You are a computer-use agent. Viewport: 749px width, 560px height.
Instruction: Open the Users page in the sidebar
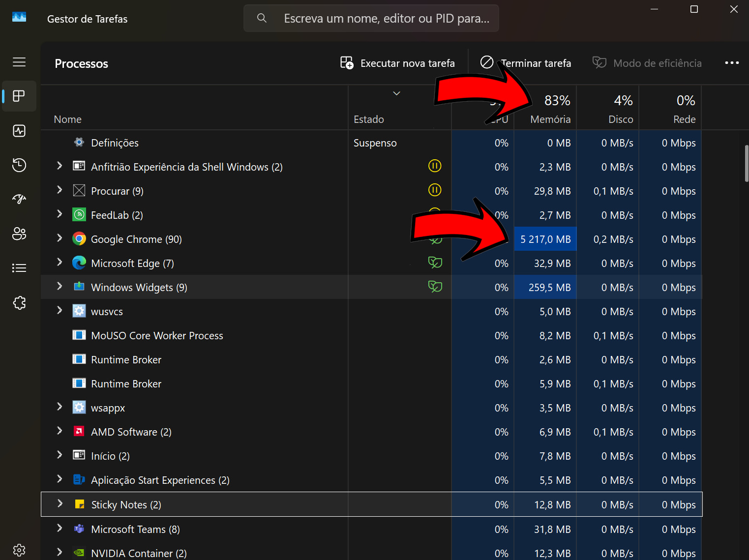point(19,234)
